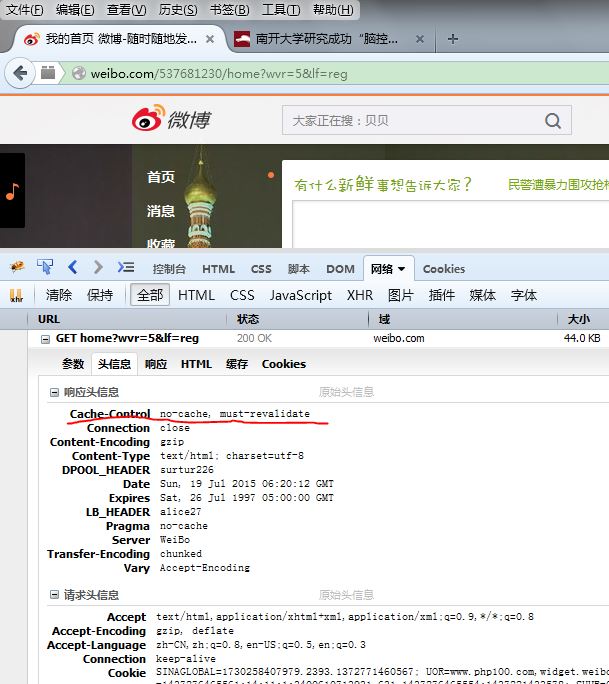The height and width of the screenshot is (684, 609).
Task: Filter network requests by JavaScript
Action: 301,295
